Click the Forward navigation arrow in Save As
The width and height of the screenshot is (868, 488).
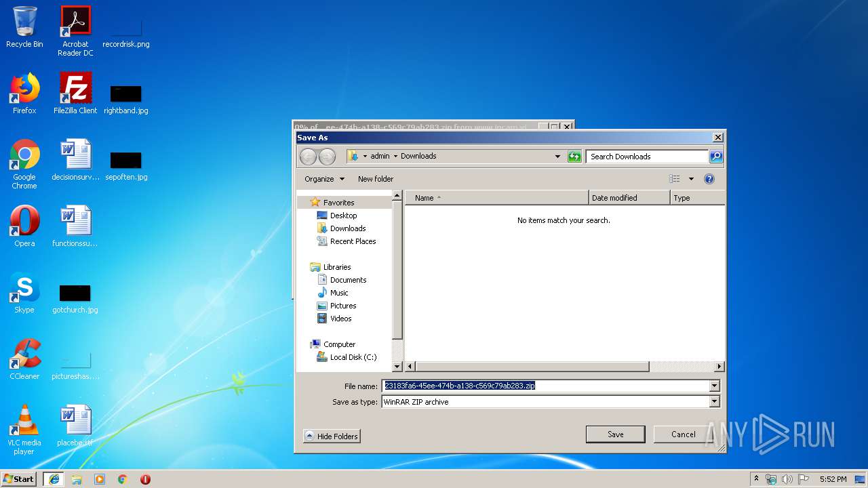coord(327,157)
